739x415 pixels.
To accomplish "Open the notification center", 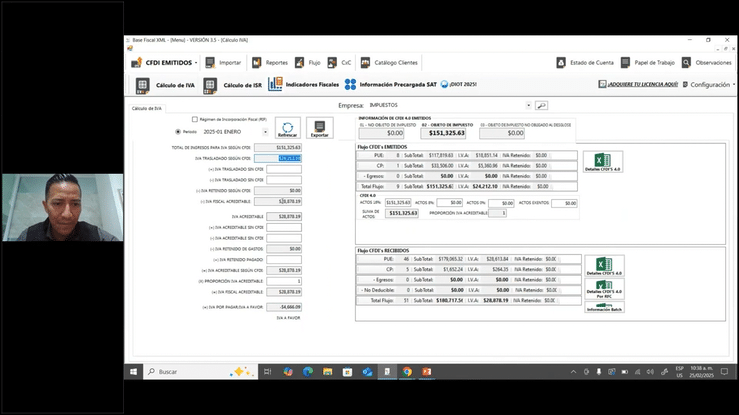I will coord(724,372).
